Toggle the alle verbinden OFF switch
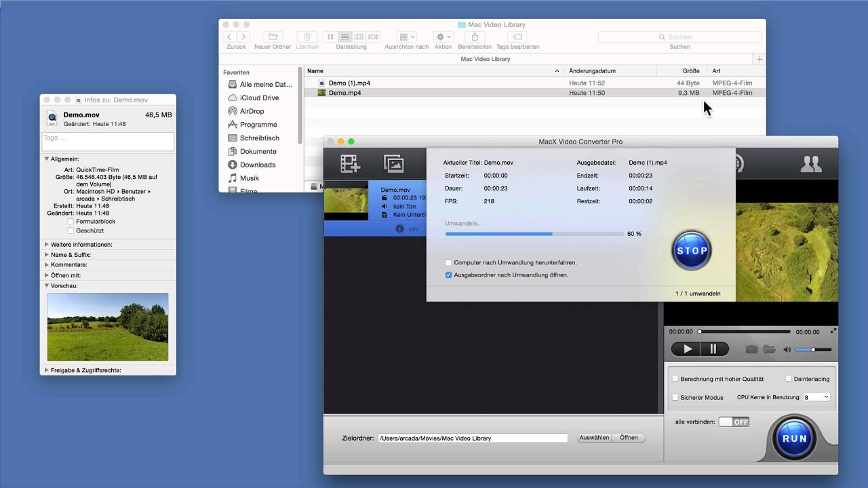This screenshot has width=868, height=488. 734,422
